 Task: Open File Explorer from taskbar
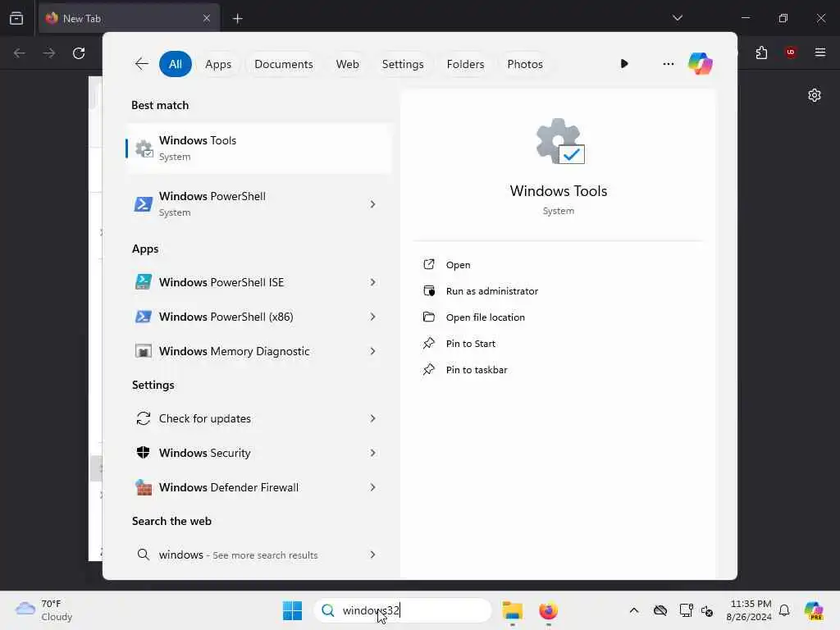tap(512, 610)
